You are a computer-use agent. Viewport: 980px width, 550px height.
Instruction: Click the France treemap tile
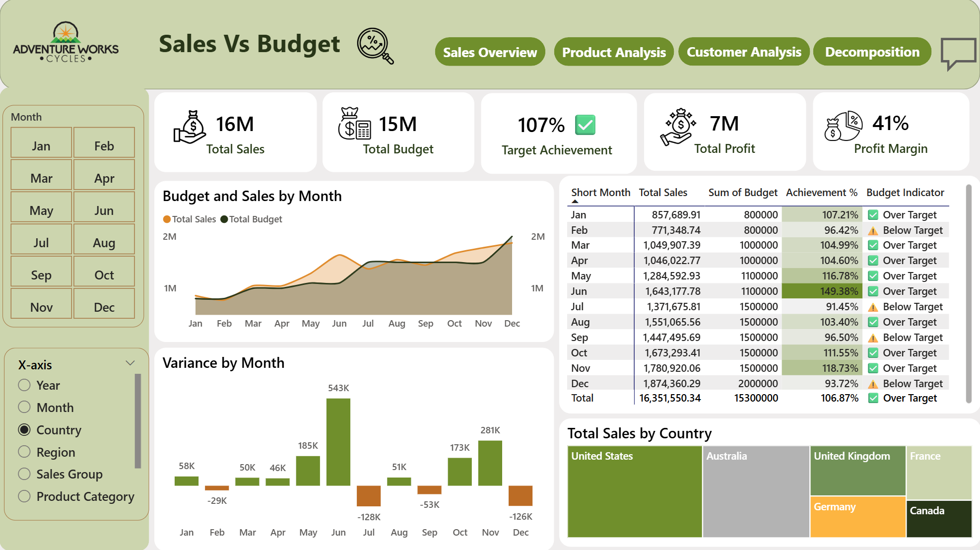coord(939,473)
